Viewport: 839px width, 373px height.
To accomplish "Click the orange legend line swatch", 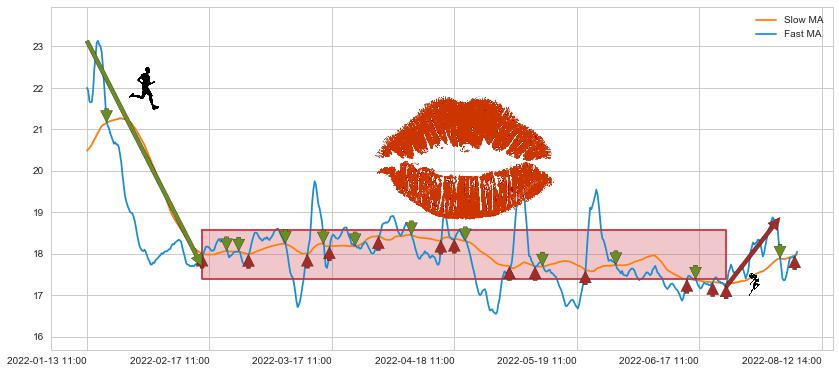I will coord(767,20).
